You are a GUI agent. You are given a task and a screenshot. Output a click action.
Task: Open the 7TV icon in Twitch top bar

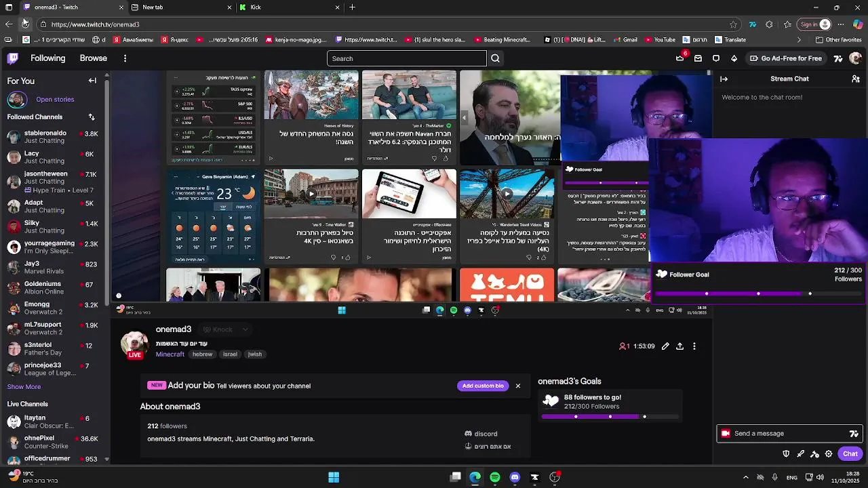pyautogui.click(x=838, y=58)
